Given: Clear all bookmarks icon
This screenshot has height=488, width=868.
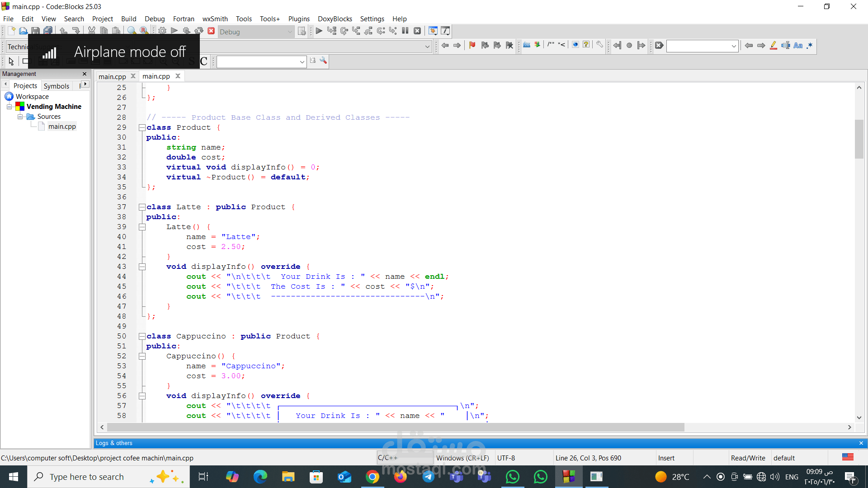Looking at the screenshot, I should (x=509, y=45).
